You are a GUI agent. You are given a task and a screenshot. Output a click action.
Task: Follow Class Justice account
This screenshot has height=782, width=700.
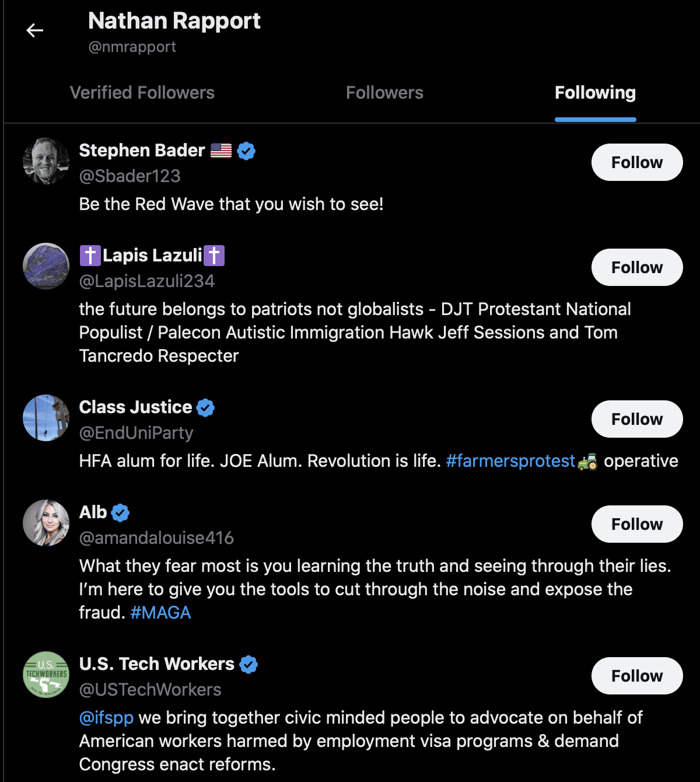pyautogui.click(x=636, y=419)
